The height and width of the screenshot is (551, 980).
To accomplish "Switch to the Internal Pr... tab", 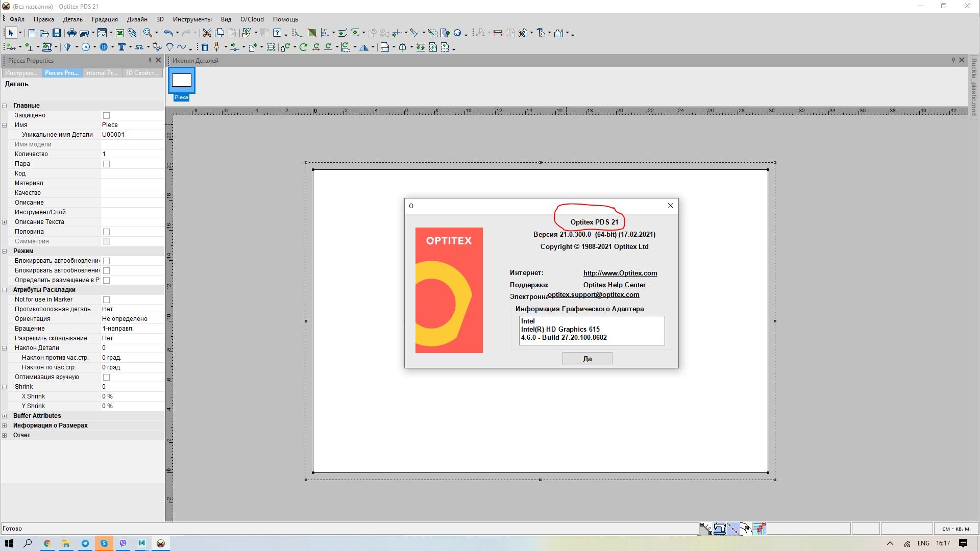I will coord(101,73).
